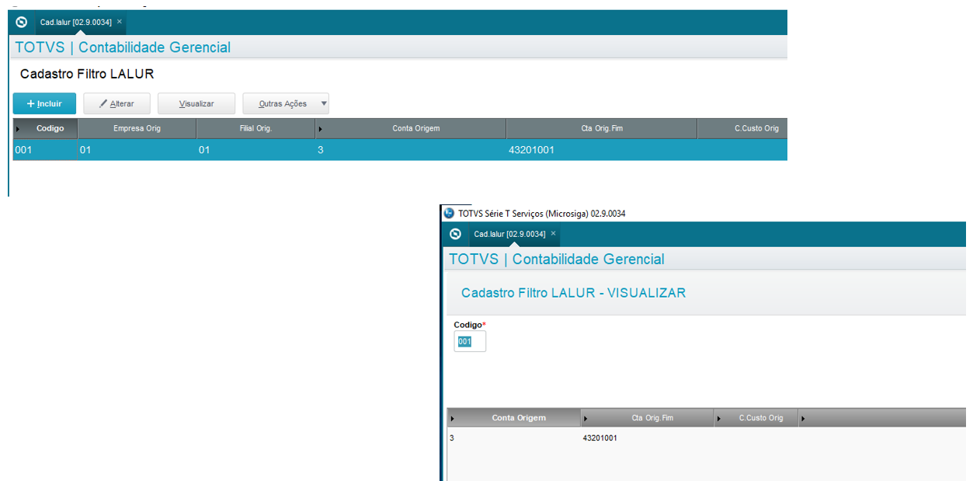Click Conta Origem header in VISUALIZAR grid
Image resolution: width=980 pixels, height=481 pixels.
[x=514, y=418]
